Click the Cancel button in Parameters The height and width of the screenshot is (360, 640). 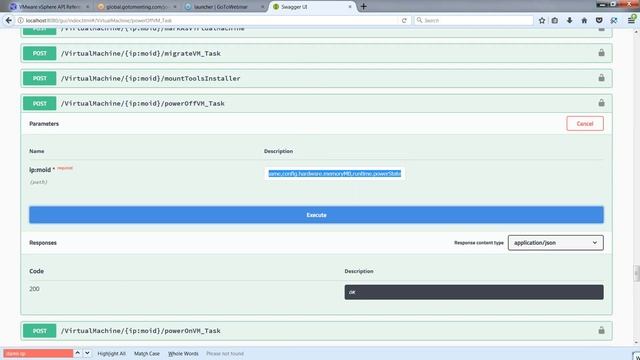tap(584, 124)
